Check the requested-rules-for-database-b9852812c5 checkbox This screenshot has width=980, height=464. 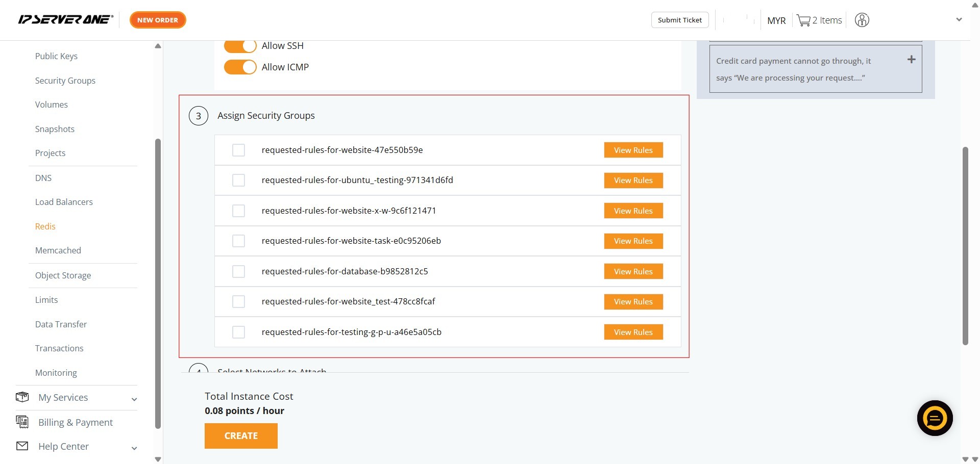pos(238,271)
